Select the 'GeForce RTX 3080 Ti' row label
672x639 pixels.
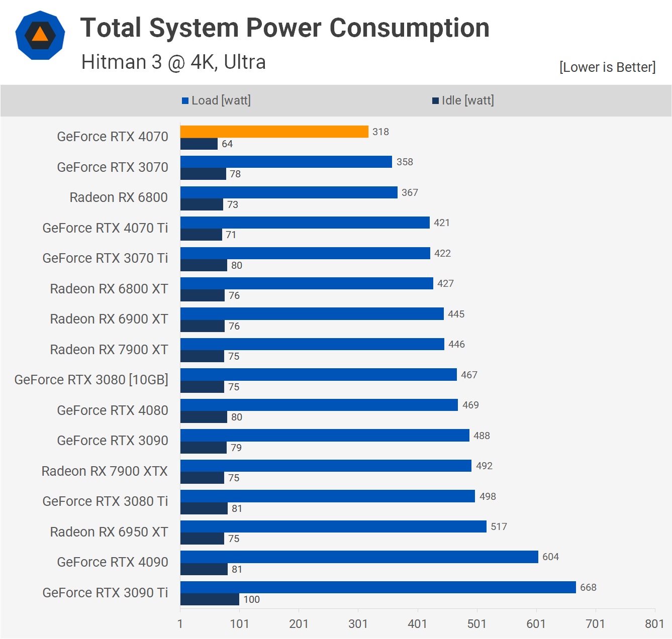tap(105, 501)
